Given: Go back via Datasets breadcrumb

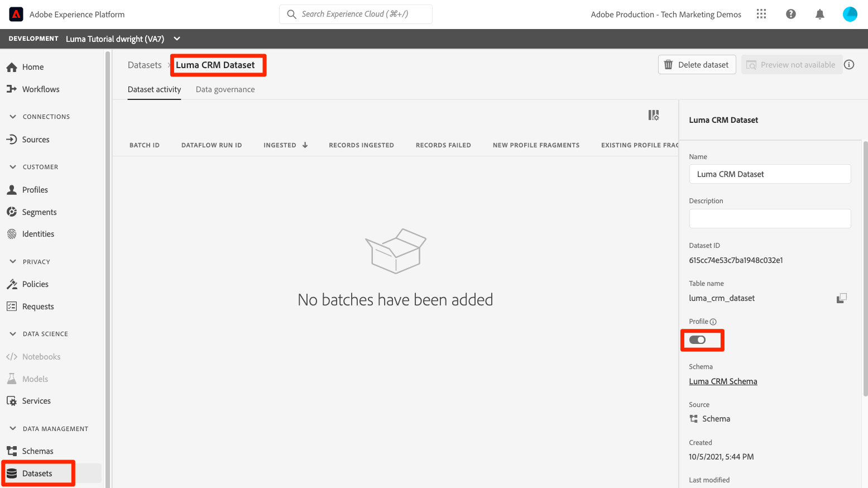Looking at the screenshot, I should click(x=145, y=65).
